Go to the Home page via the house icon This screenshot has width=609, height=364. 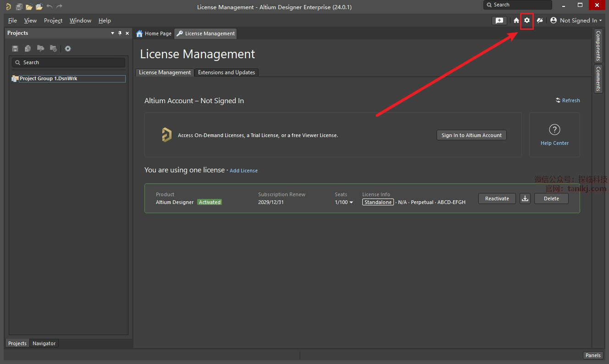tap(516, 21)
